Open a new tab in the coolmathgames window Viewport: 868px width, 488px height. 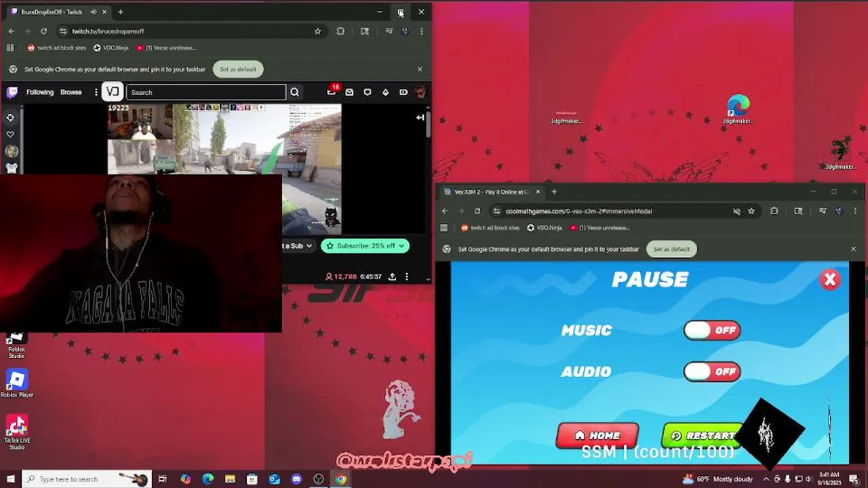click(x=554, y=192)
